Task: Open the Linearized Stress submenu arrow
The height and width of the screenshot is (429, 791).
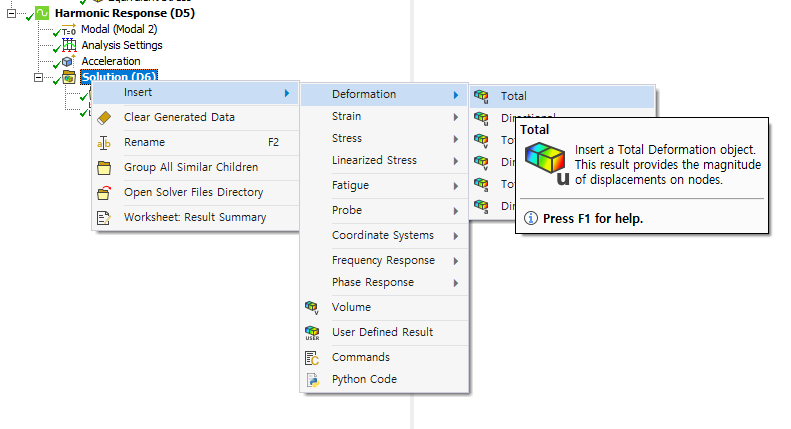Action: pos(456,161)
